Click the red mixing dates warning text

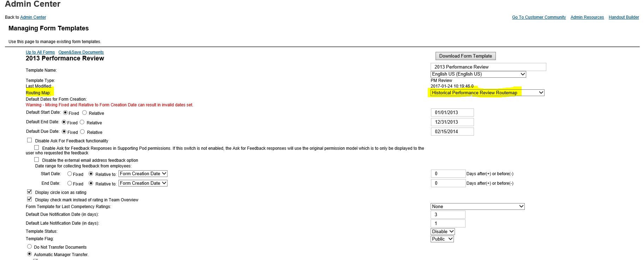(109, 105)
